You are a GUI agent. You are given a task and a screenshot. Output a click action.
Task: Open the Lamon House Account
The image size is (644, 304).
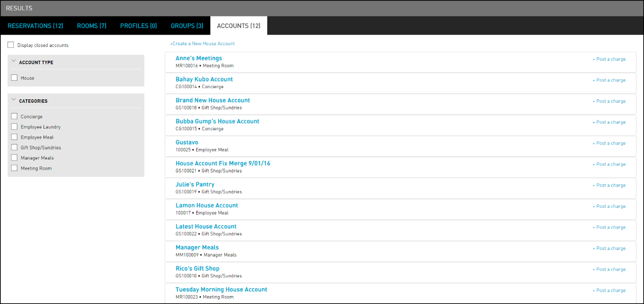click(x=207, y=205)
